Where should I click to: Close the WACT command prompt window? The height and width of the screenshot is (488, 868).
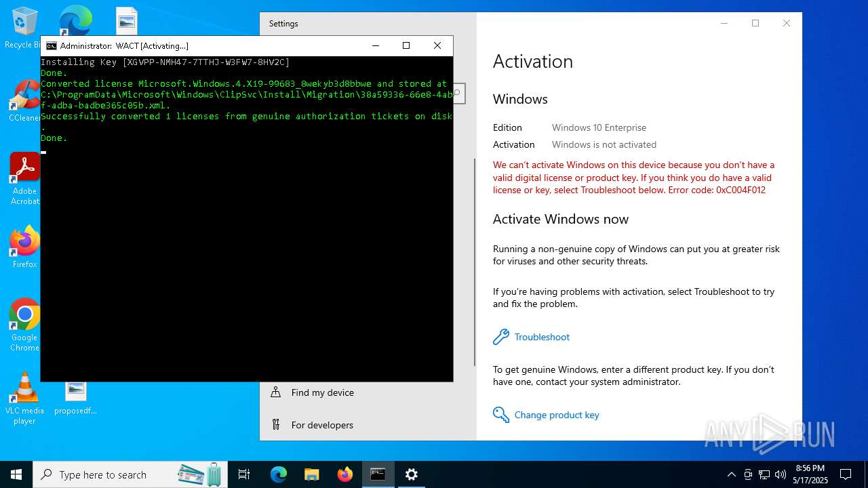point(437,45)
